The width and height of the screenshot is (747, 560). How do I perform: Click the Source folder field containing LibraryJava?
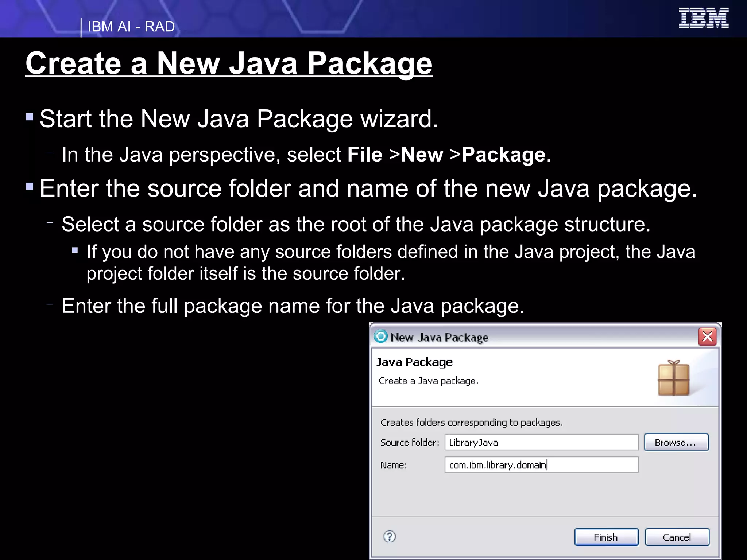(x=542, y=442)
